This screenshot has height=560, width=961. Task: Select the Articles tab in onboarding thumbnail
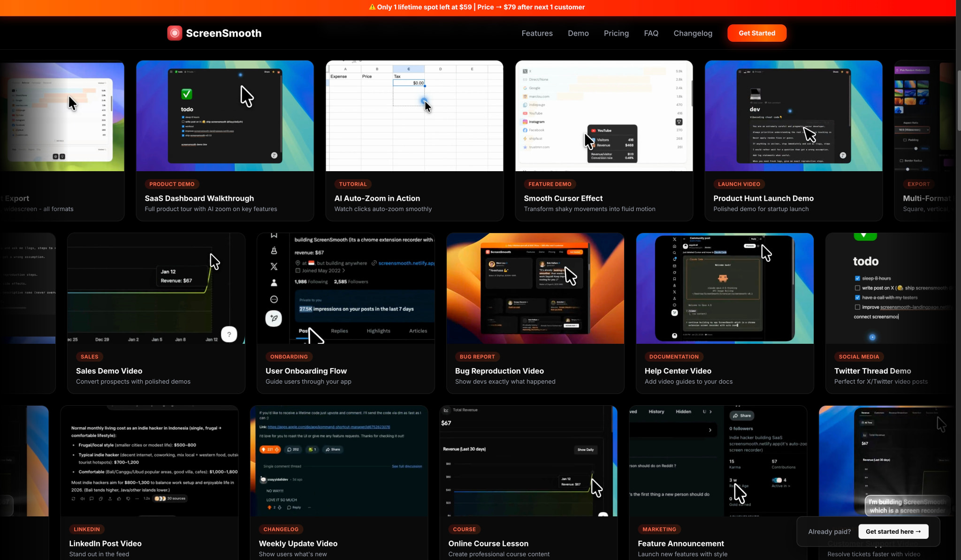(418, 331)
